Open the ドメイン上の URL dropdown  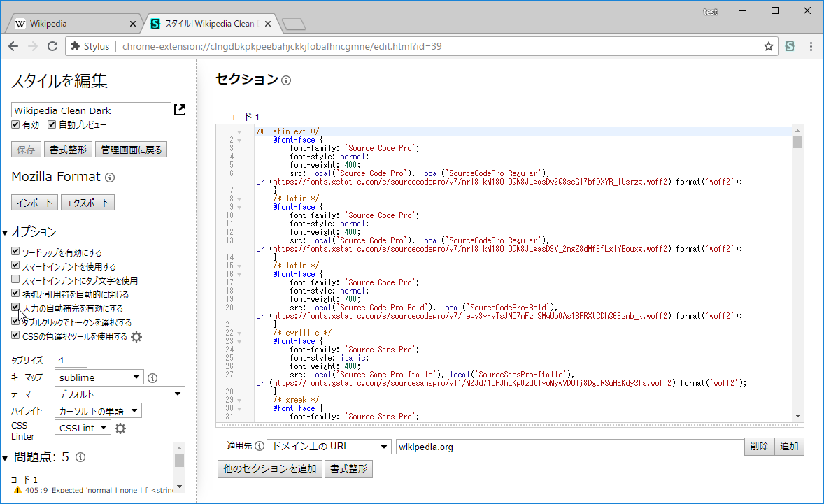[x=329, y=446]
